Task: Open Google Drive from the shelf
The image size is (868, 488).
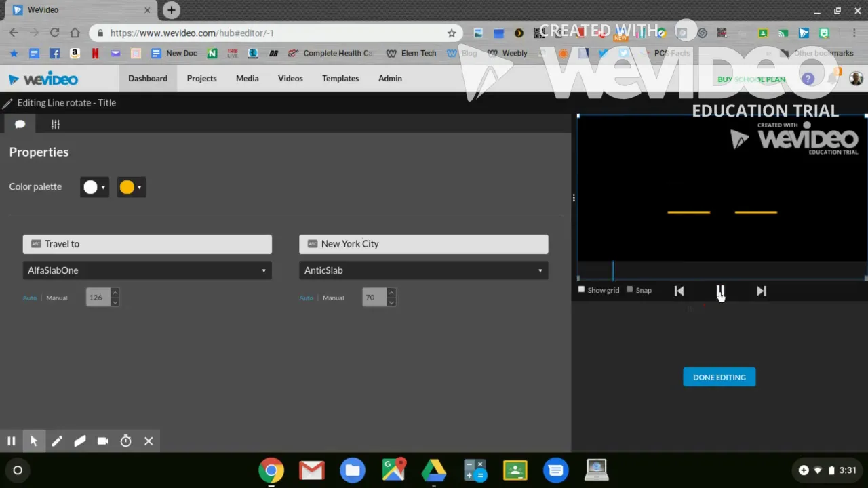Action: coord(434,470)
